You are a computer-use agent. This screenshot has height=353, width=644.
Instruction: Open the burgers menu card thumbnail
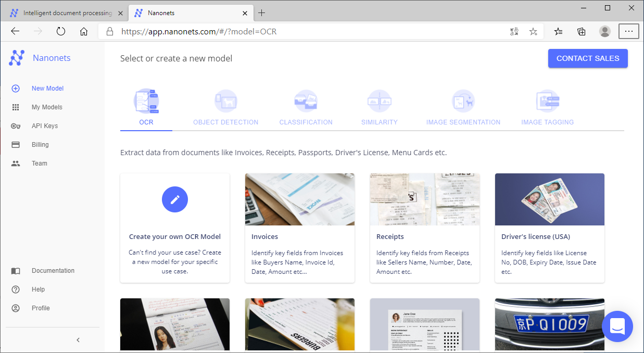click(x=300, y=324)
